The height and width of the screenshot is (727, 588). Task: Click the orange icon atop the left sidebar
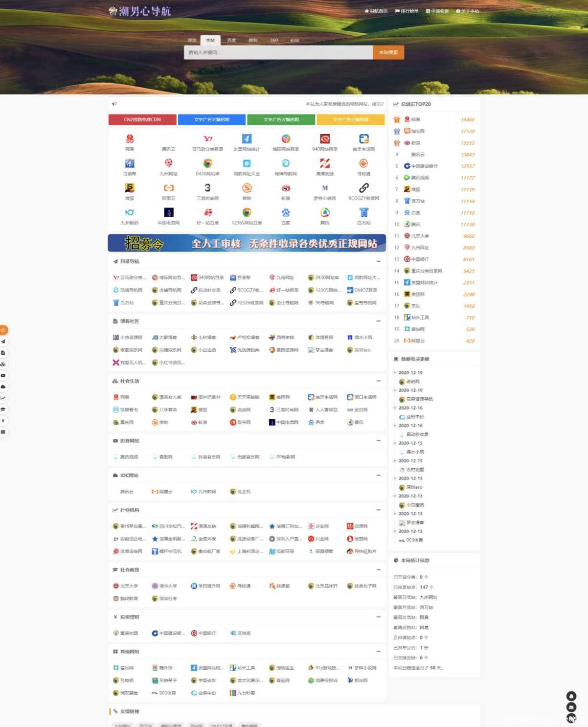(x=3, y=330)
